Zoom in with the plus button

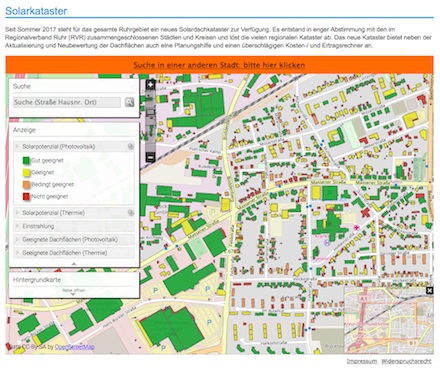(x=151, y=84)
